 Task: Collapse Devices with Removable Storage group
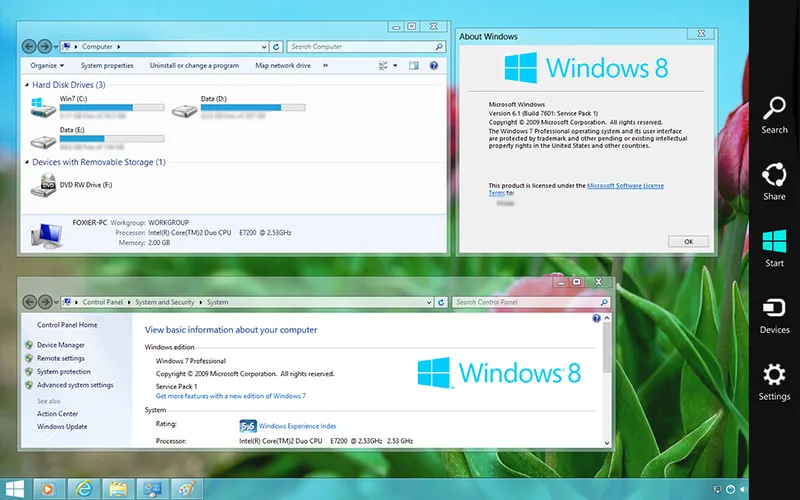(27, 162)
